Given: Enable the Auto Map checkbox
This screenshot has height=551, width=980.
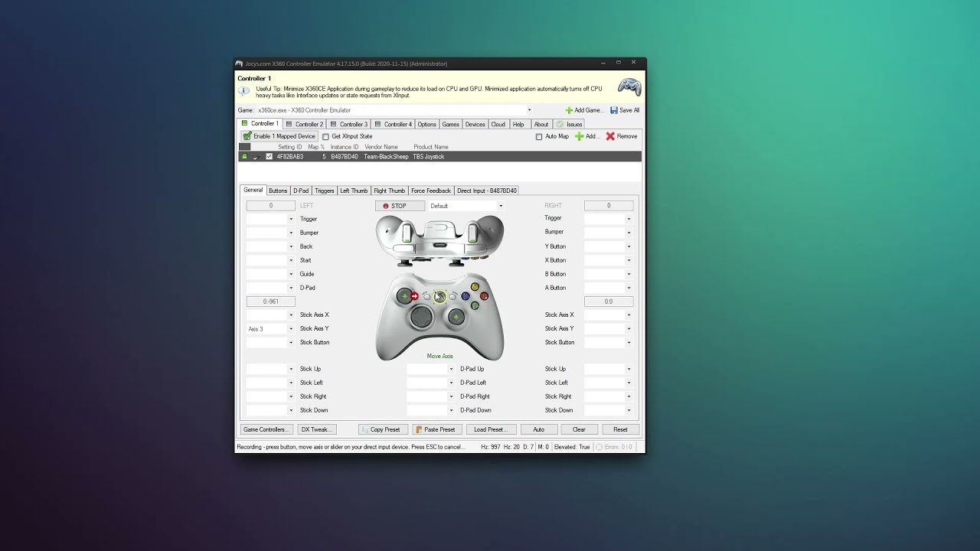Looking at the screenshot, I should coord(539,136).
